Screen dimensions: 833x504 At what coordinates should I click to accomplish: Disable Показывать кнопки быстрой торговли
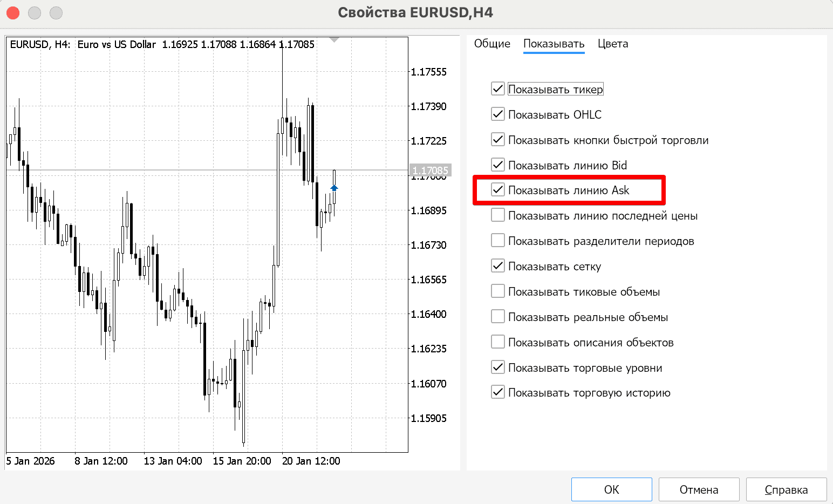click(x=498, y=140)
